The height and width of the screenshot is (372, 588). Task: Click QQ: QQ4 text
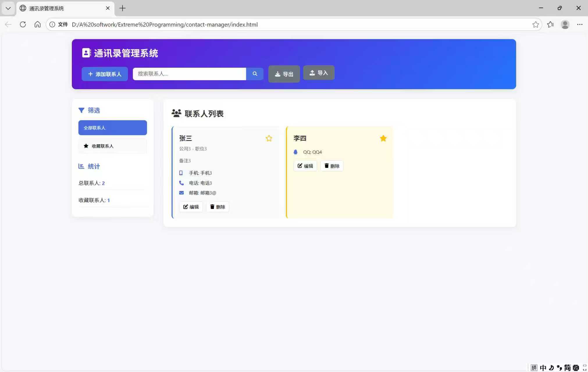pos(313,152)
